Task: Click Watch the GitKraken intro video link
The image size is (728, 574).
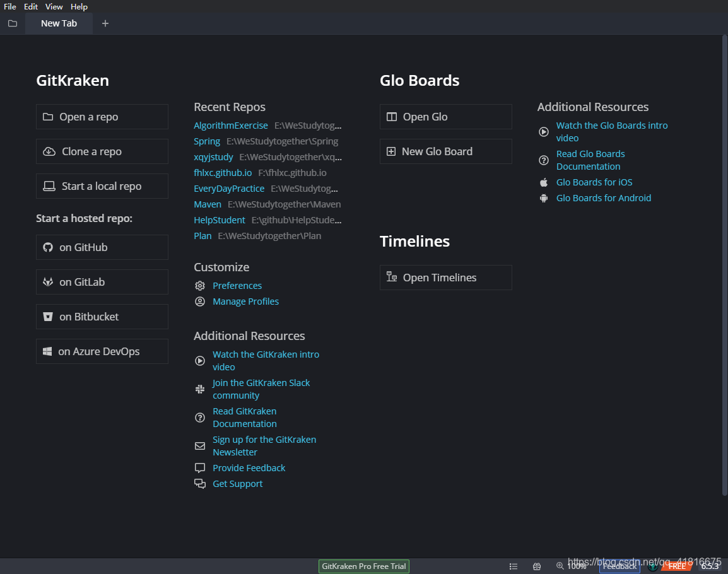Action: 266,361
